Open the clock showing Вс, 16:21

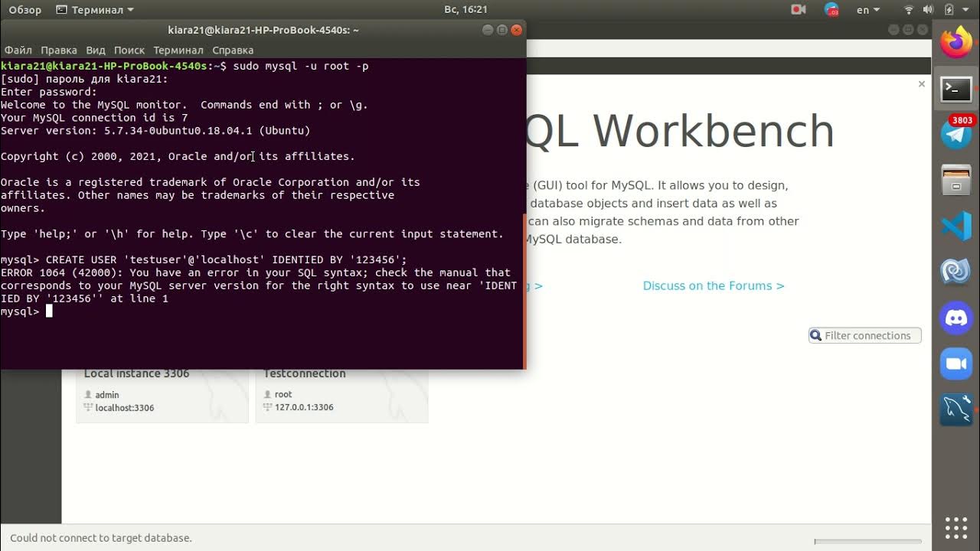[x=465, y=10]
